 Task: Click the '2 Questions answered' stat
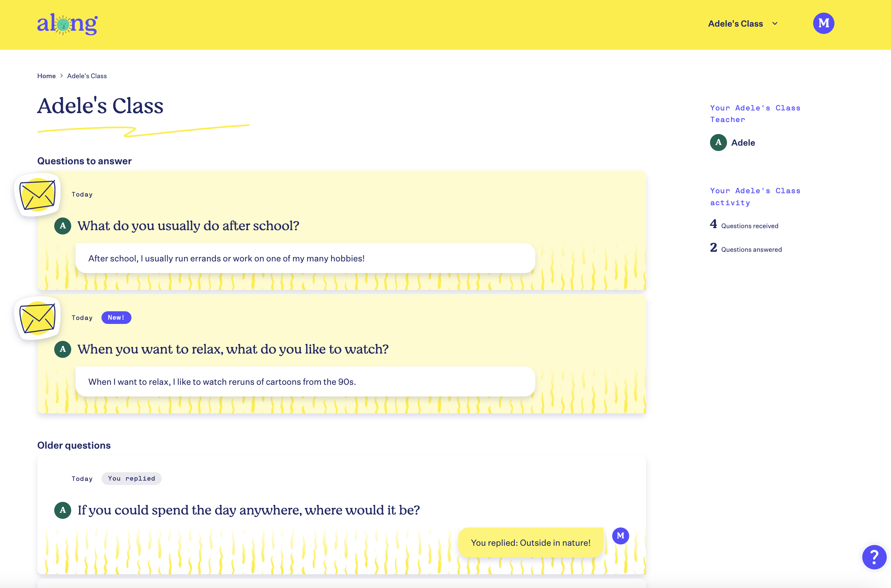[746, 248]
